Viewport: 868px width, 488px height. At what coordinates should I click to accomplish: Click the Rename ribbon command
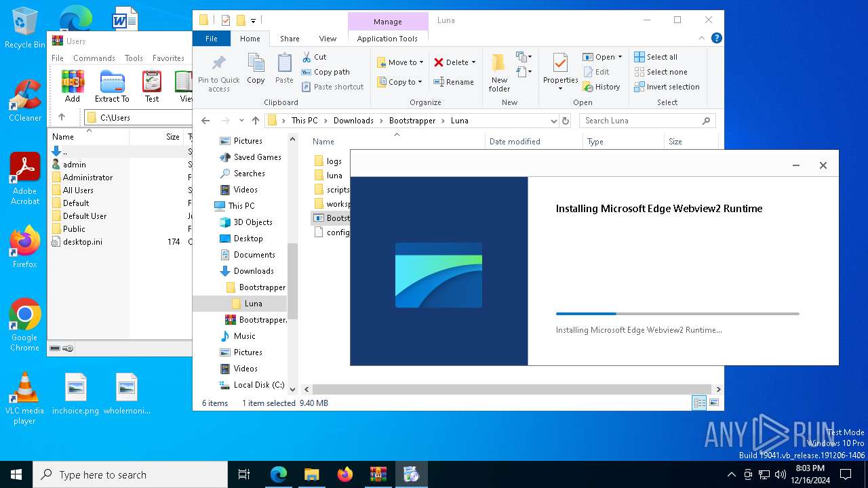coord(454,82)
